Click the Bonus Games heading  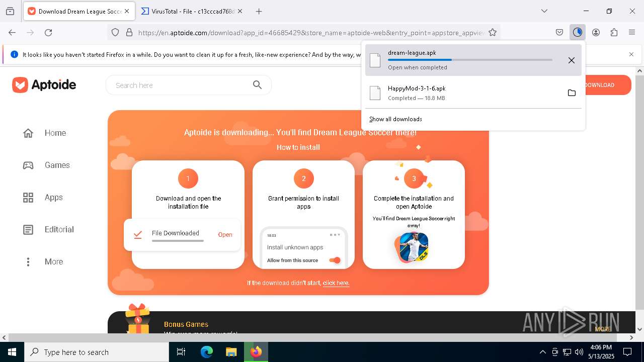(x=186, y=324)
